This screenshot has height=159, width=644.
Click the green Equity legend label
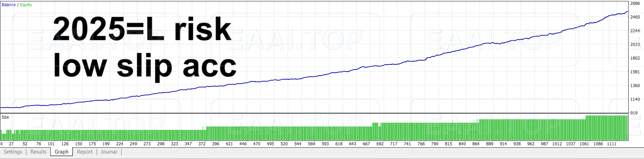click(x=26, y=5)
